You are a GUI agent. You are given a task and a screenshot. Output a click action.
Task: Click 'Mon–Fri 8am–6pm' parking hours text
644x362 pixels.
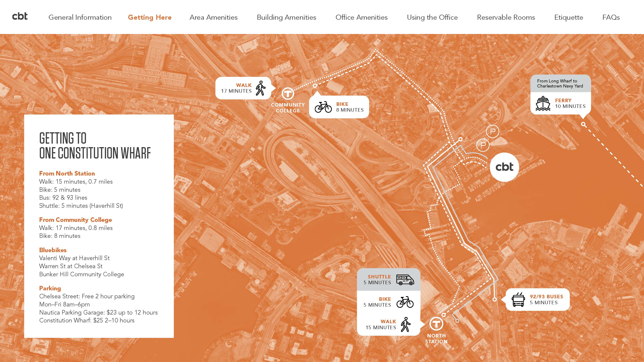pos(65,304)
